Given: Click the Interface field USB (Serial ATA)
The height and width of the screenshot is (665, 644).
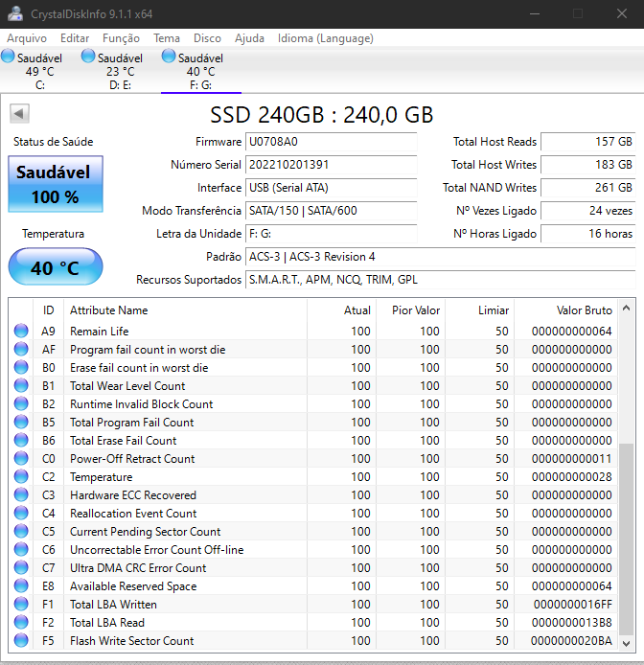Looking at the screenshot, I should 331,188.
